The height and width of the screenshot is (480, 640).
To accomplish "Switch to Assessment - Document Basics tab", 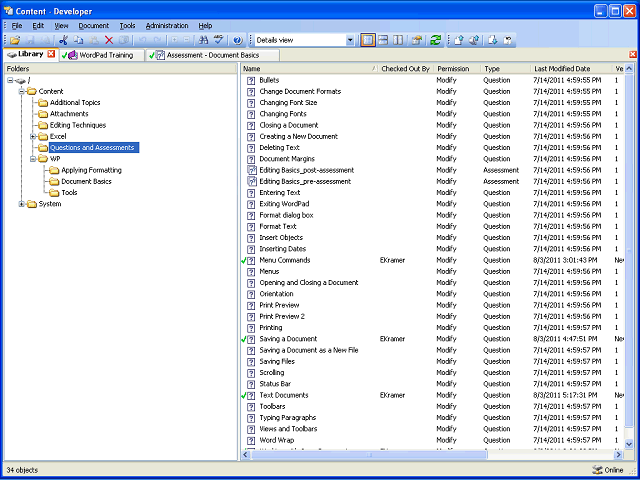I will point(213,55).
